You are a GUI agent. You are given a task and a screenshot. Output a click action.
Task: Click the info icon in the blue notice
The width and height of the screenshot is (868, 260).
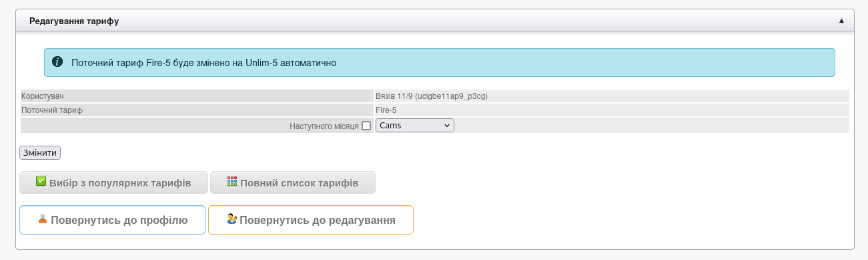pos(57,62)
